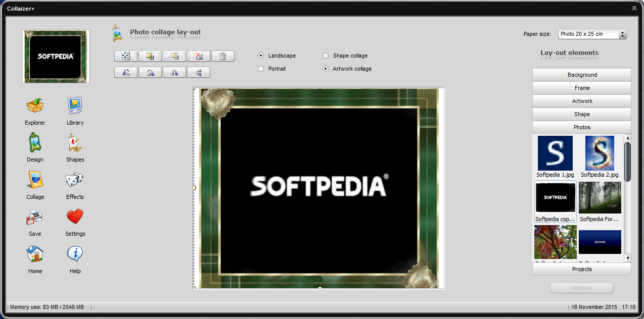Screen dimensions: 644x319
Task: Click the bring to front button
Action: [x=150, y=56]
